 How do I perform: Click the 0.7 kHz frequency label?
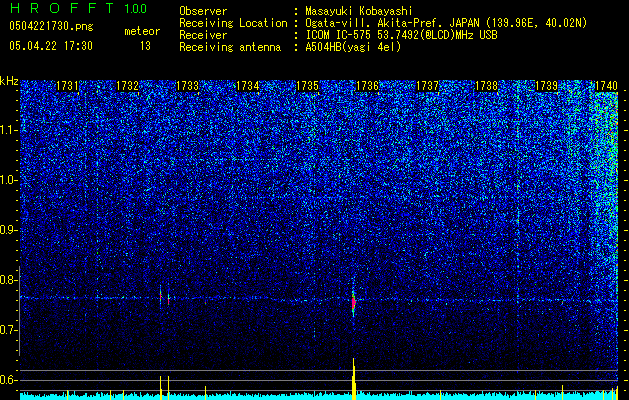coord(9,330)
